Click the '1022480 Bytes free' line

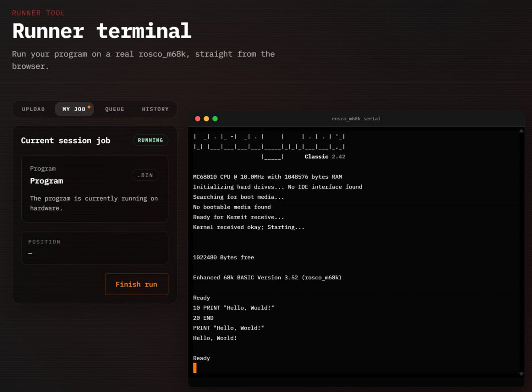(223, 257)
